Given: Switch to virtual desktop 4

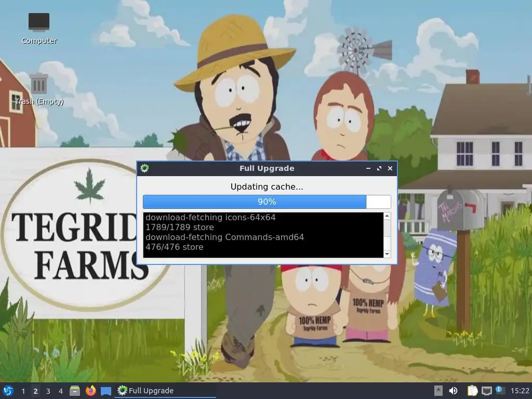Looking at the screenshot, I should 61,391.
